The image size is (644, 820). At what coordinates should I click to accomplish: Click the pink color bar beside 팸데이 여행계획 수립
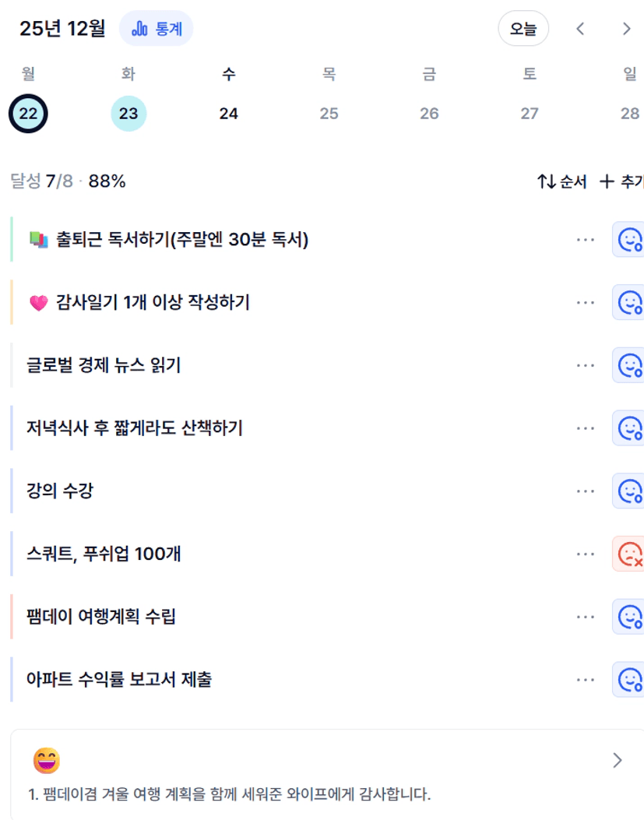pyautogui.click(x=12, y=617)
